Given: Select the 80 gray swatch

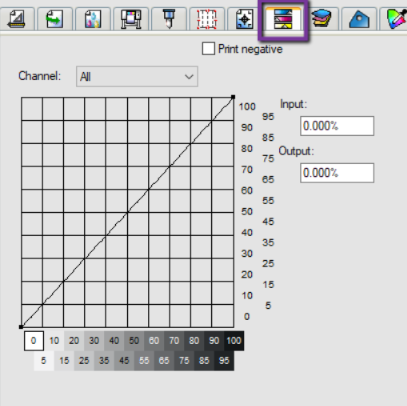Looking at the screenshot, I should (194, 341).
